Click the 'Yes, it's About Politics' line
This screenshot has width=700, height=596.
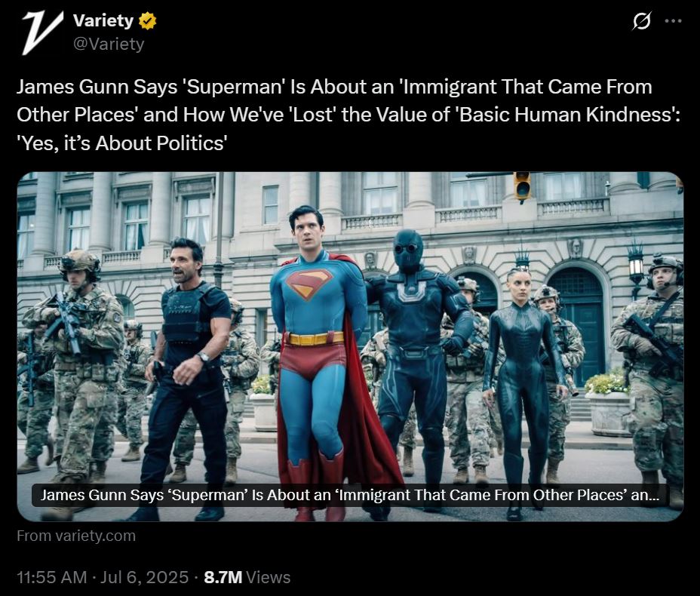coord(122,143)
